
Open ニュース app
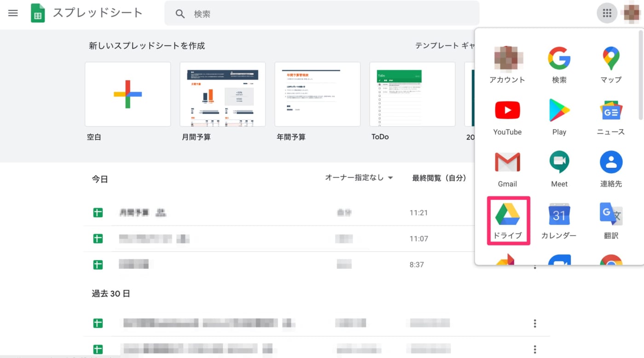(611, 117)
